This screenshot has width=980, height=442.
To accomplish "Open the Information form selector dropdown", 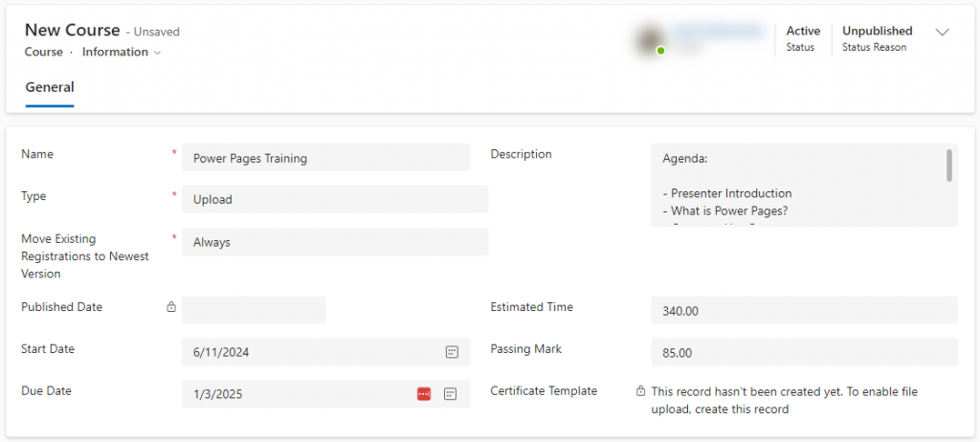I will point(122,52).
